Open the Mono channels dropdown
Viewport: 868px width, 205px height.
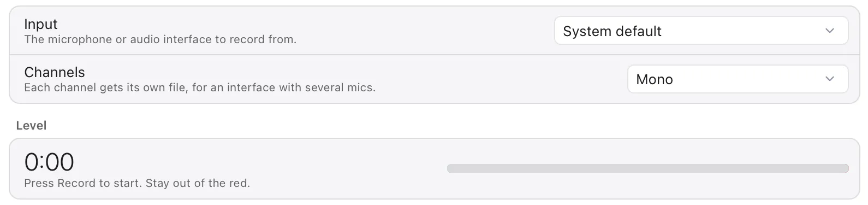click(738, 79)
